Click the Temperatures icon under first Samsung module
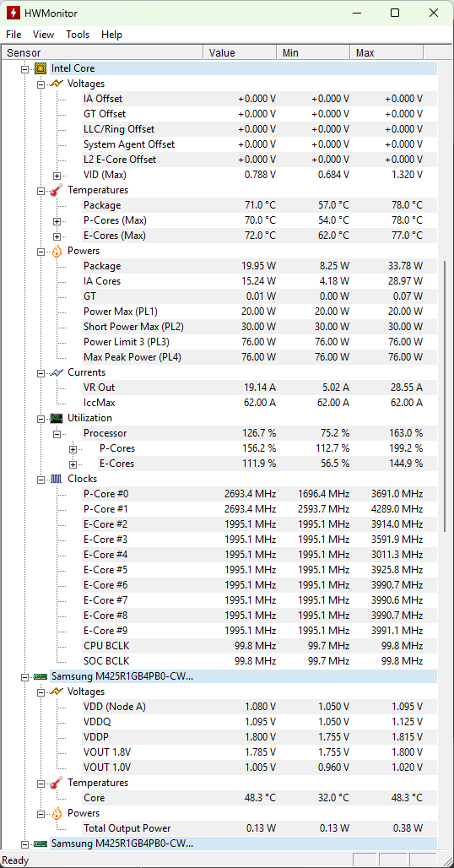 [x=57, y=783]
